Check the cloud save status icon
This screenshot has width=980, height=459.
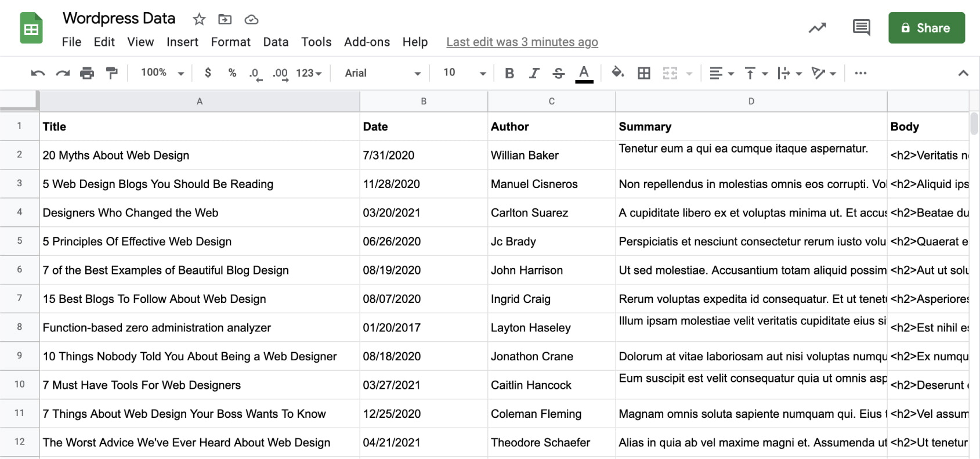[x=251, y=19]
